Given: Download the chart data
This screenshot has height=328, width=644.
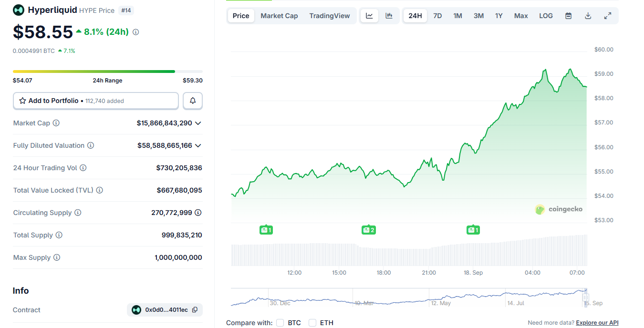Looking at the screenshot, I should [x=588, y=15].
